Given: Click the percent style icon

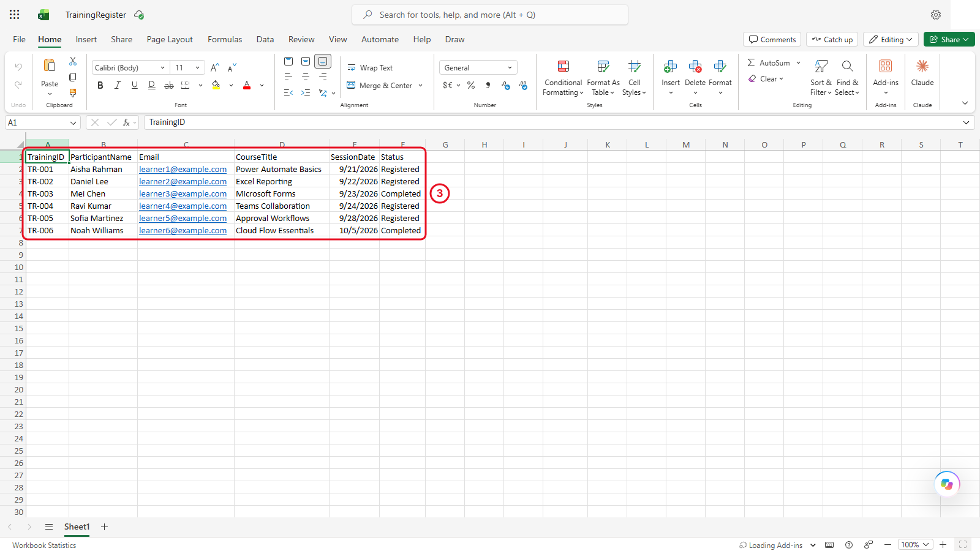Looking at the screenshot, I should tap(471, 85).
